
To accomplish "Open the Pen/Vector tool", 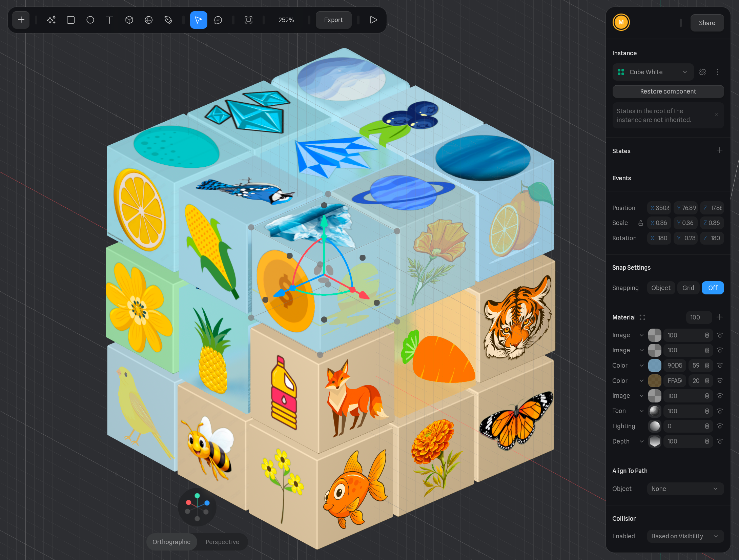I will coord(168,20).
